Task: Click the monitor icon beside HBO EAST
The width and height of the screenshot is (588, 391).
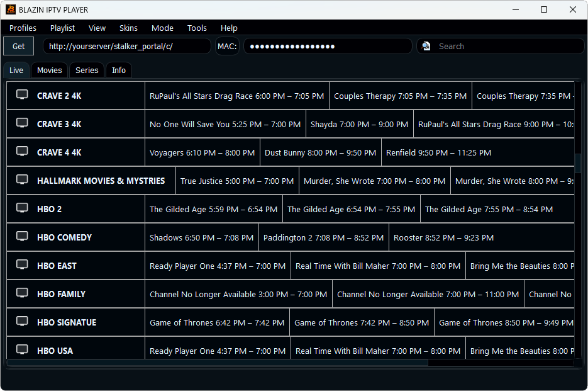Action: coord(22,265)
